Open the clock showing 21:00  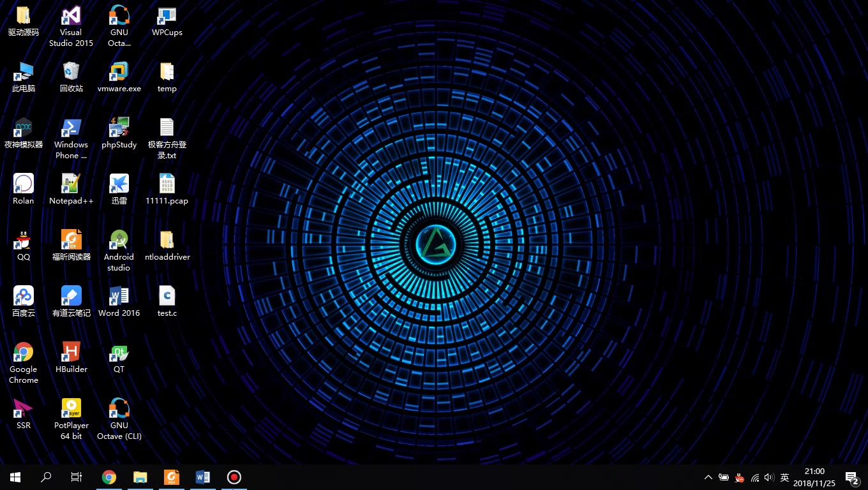(814, 477)
